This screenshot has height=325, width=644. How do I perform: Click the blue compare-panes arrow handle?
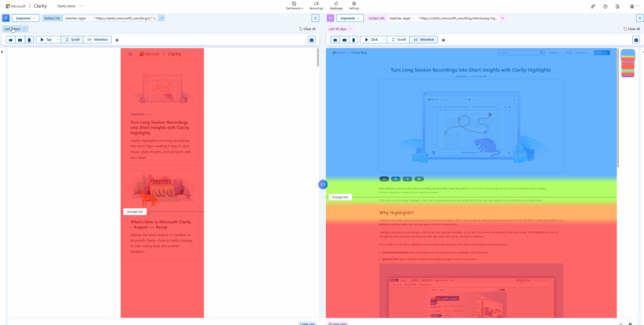[x=323, y=184]
